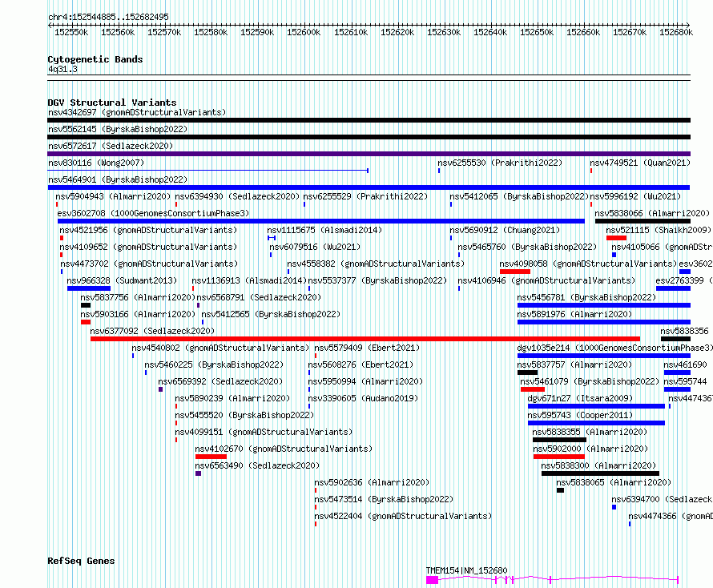
Task: Select the black nsv5837757 Almarri2020 bar
Action: pos(527,373)
